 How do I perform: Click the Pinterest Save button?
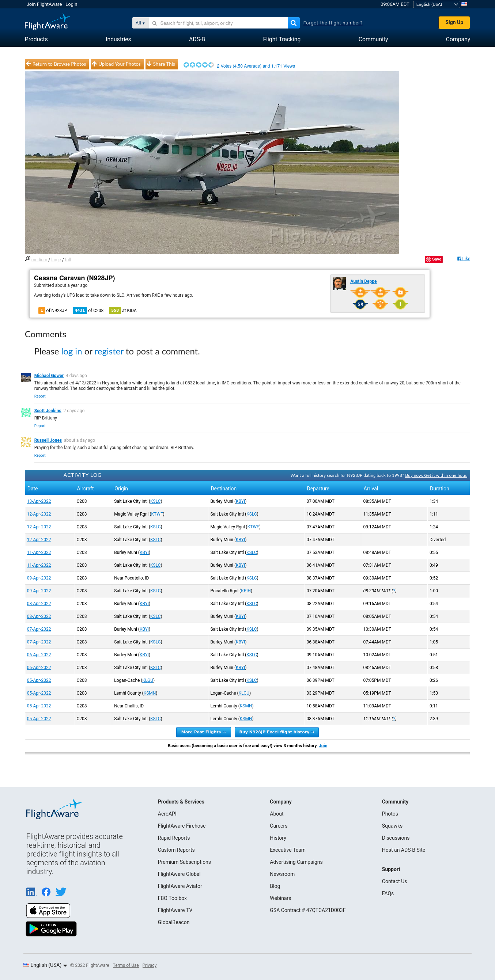[434, 259]
